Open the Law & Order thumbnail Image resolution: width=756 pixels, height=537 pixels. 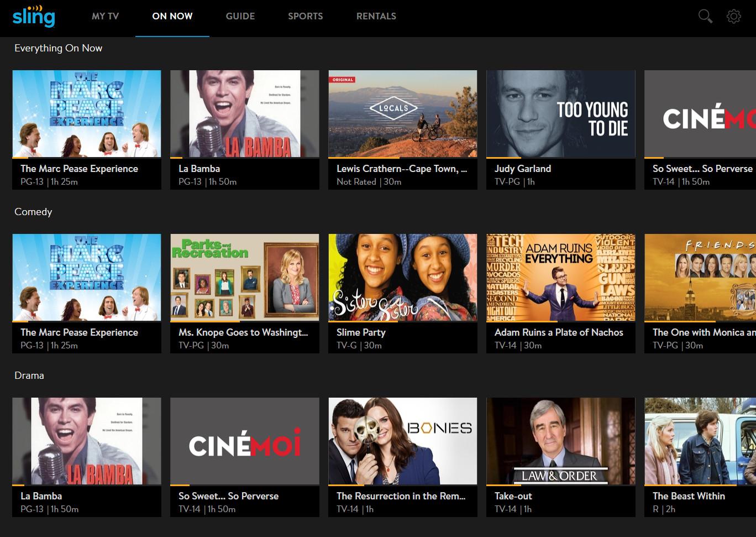coord(561,441)
